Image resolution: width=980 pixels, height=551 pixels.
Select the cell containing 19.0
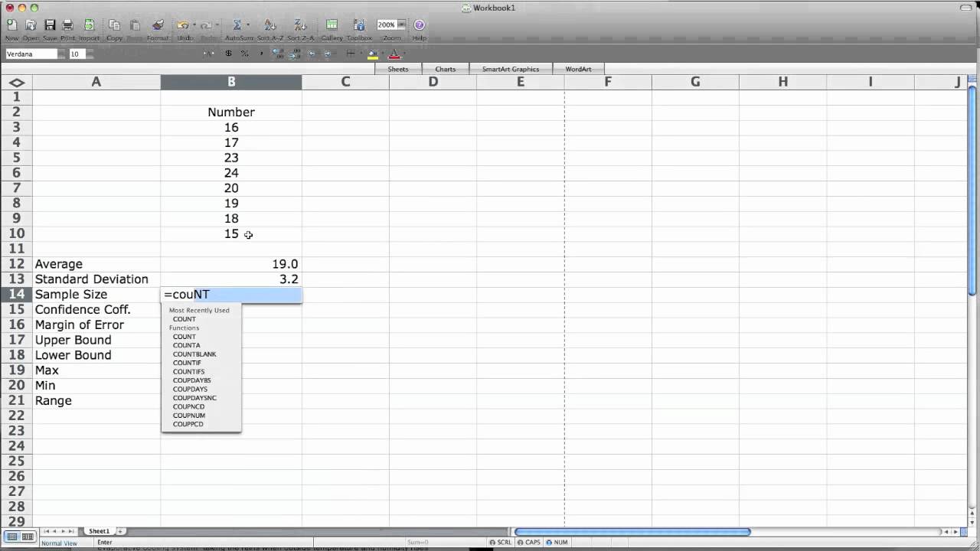(231, 264)
